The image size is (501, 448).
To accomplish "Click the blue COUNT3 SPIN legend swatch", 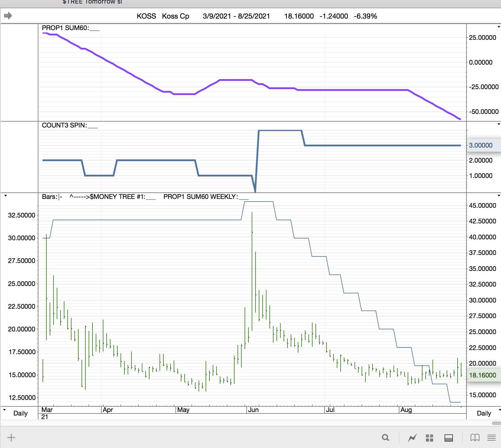I will tap(92, 127).
